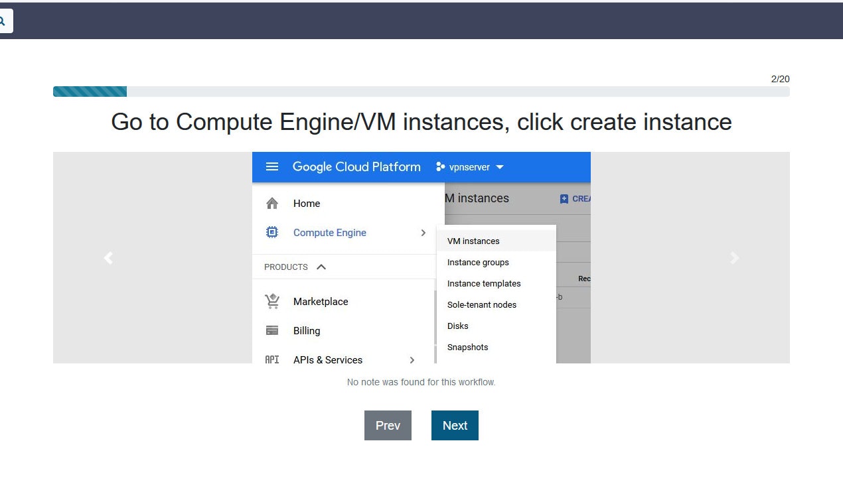Click the Prev button
Screen dimensions: 843x504
click(x=388, y=425)
